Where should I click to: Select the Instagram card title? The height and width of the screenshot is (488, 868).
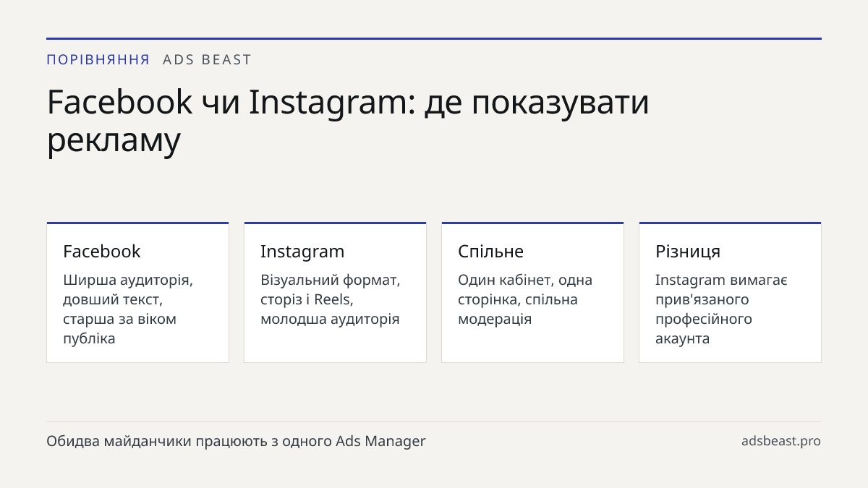point(302,252)
